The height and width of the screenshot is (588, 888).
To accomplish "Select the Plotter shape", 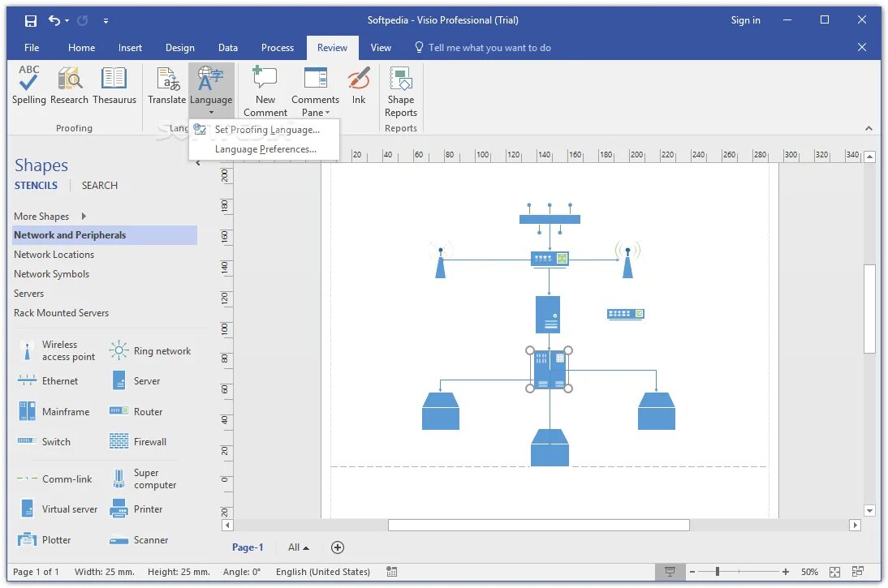I will coord(44,540).
